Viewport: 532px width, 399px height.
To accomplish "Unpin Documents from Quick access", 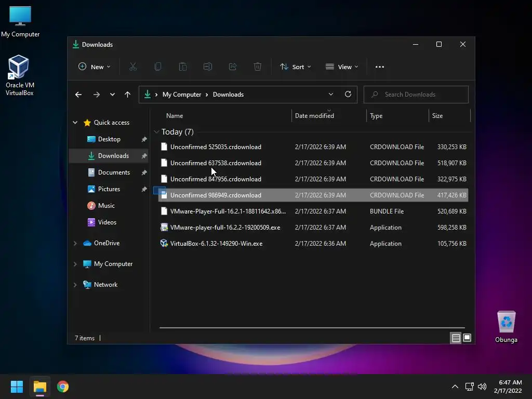I will pos(144,172).
